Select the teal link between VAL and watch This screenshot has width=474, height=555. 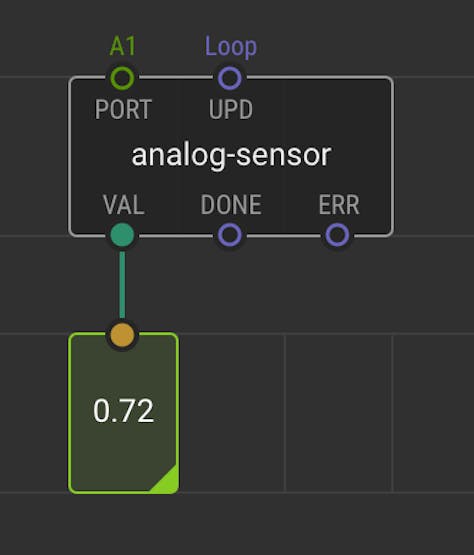click(x=122, y=285)
